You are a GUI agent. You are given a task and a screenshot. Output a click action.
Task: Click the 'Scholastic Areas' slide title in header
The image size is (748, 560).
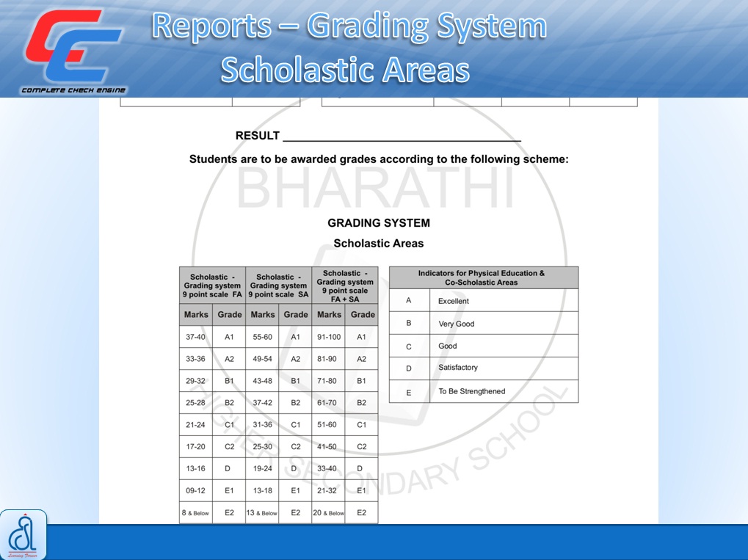(345, 70)
